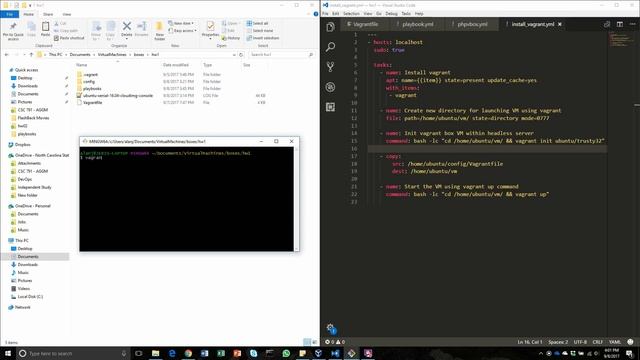Open the Manage gear in VS Code

[x=330, y=328]
